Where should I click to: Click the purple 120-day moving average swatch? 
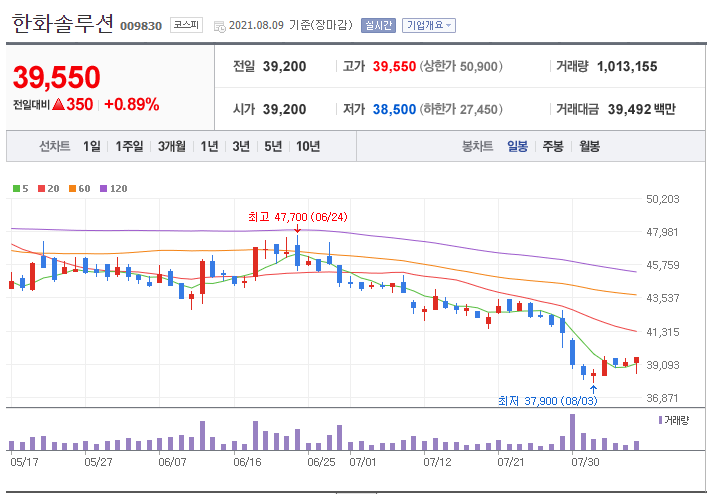coord(103,188)
